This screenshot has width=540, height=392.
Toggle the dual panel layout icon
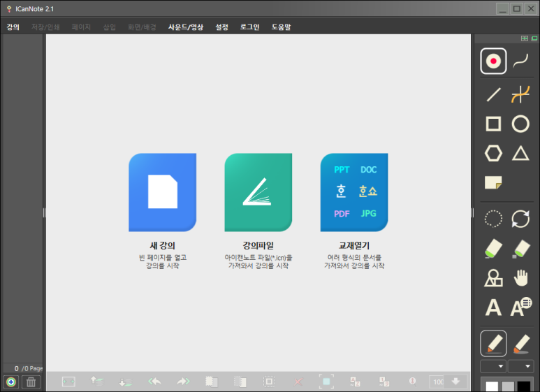[x=524, y=38]
